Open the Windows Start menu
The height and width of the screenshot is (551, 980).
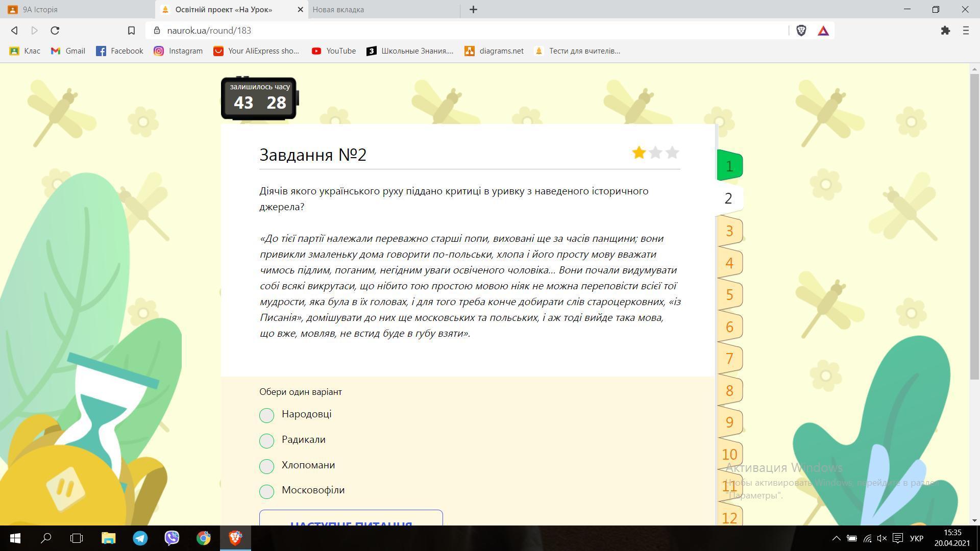coord(15,538)
